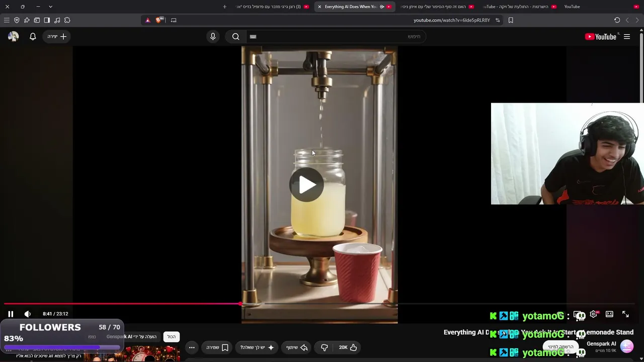
Task: Switch to the 'השרשרת - התולעת של ויקה' tab
Action: [x=519, y=7]
